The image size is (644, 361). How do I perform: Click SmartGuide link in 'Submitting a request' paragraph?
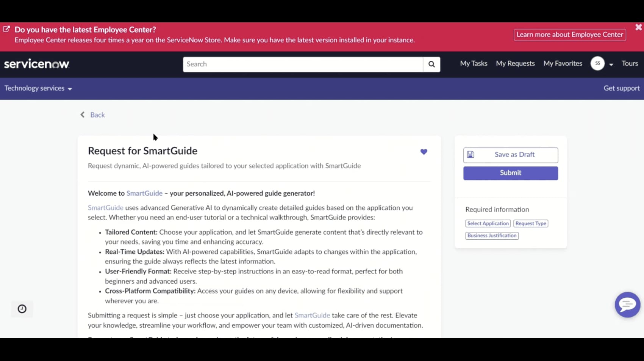click(312, 315)
